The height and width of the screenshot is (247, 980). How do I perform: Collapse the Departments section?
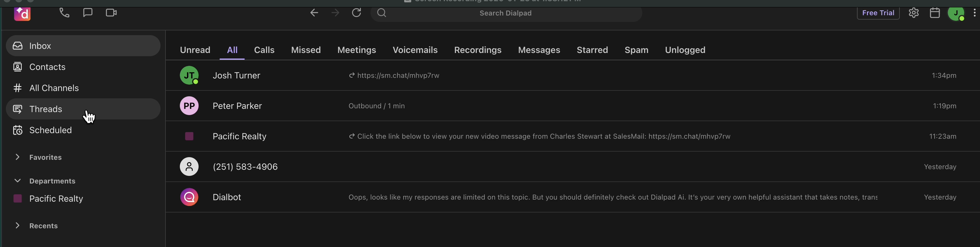[x=18, y=181]
